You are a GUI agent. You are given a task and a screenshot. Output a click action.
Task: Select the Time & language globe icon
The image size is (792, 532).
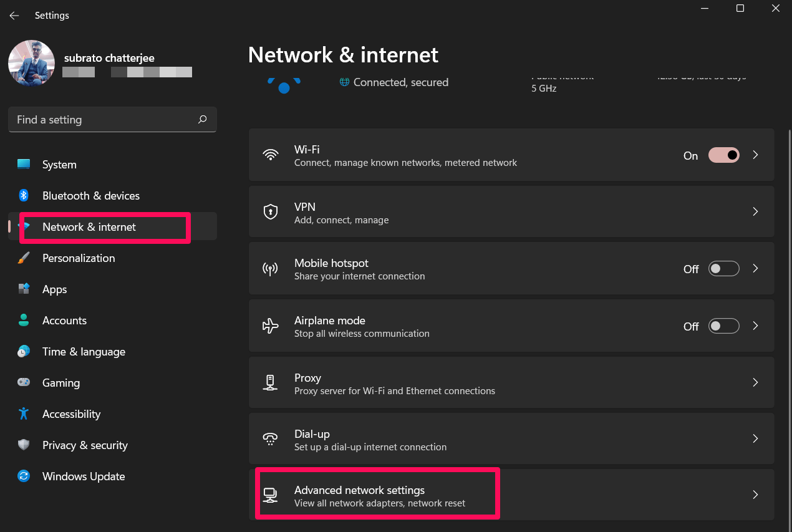(24, 352)
